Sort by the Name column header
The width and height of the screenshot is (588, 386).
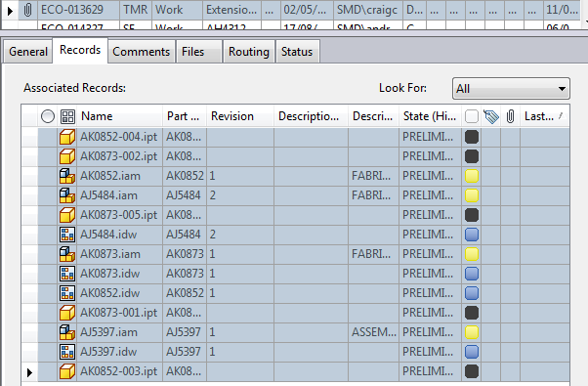(x=120, y=116)
